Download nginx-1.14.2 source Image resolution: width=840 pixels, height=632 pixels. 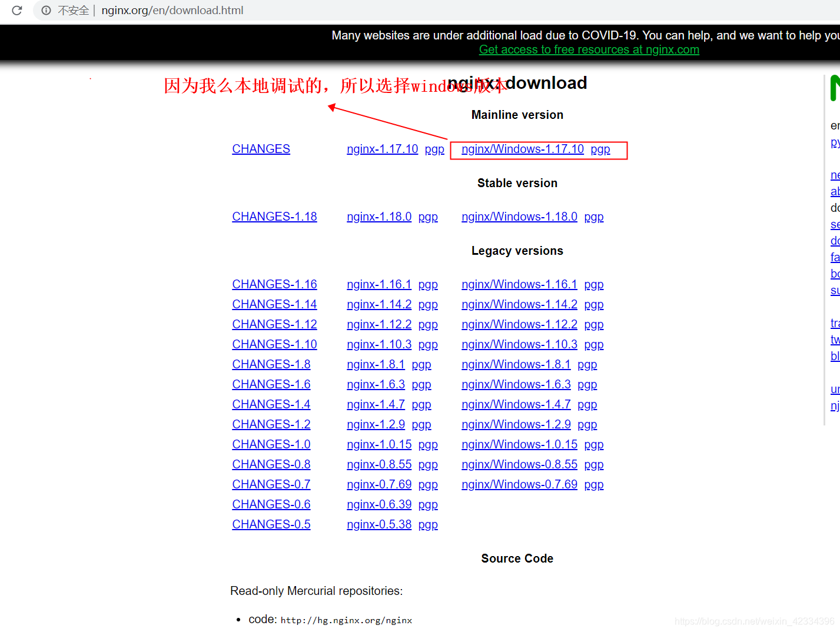pyautogui.click(x=379, y=304)
